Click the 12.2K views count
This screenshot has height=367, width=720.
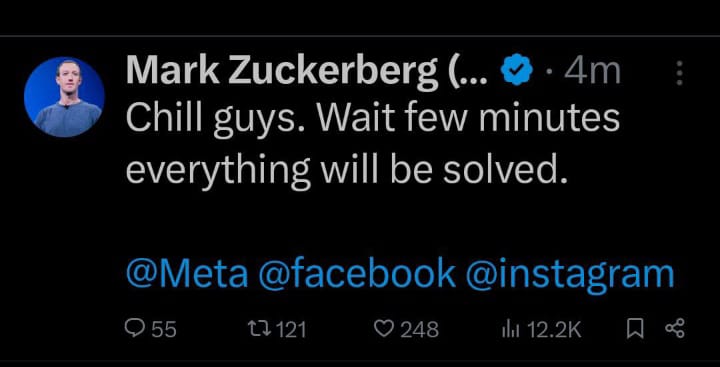point(554,330)
